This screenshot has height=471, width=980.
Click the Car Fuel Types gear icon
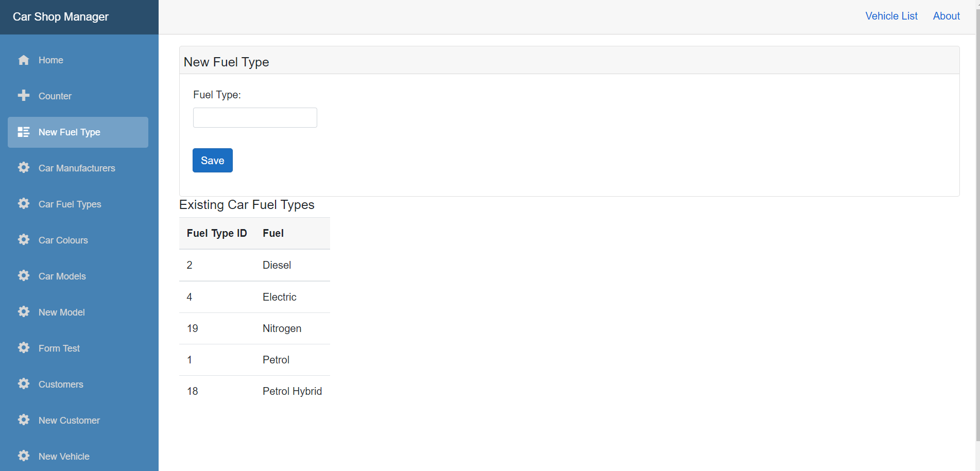pos(24,204)
